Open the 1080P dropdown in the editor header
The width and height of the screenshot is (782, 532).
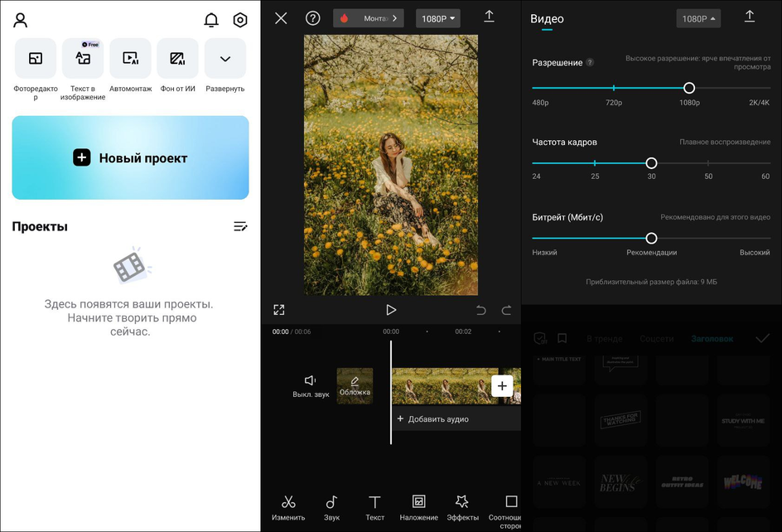tap(438, 18)
